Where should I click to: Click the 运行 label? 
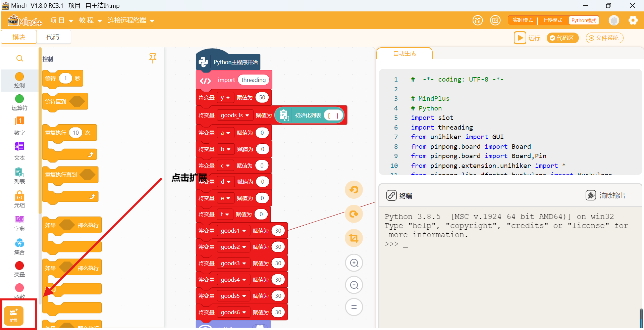[534, 38]
